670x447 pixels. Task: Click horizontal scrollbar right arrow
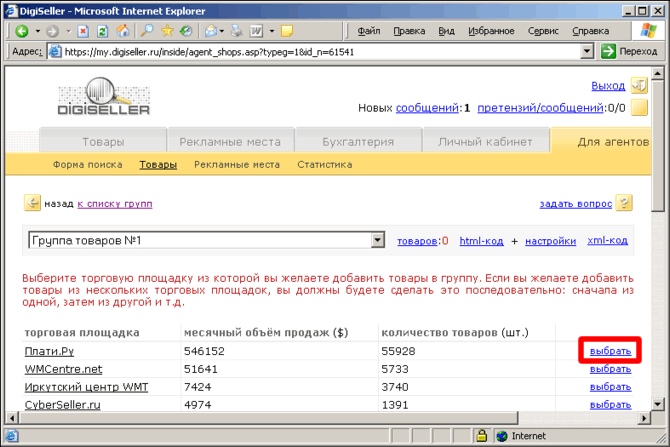(x=644, y=418)
